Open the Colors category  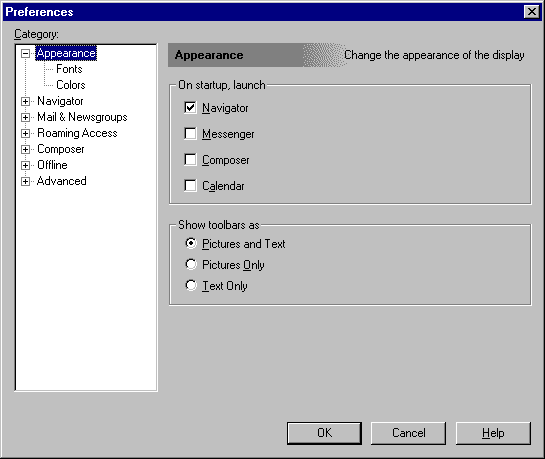[x=71, y=85]
